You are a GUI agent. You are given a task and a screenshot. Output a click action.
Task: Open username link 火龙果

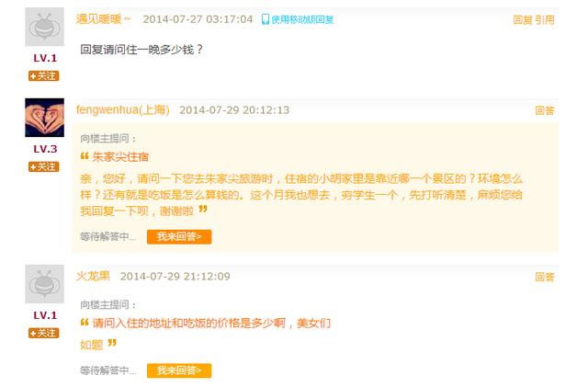point(93,277)
